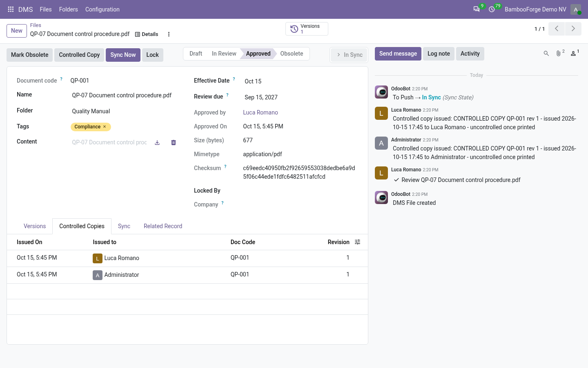The image size is (588, 368).
Task: Open column settings adjust icon
Action: [x=358, y=242]
